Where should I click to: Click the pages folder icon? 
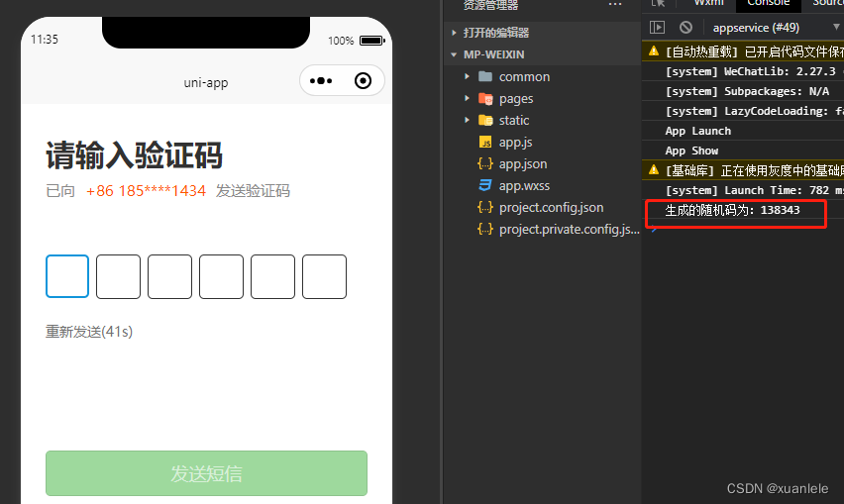[485, 98]
